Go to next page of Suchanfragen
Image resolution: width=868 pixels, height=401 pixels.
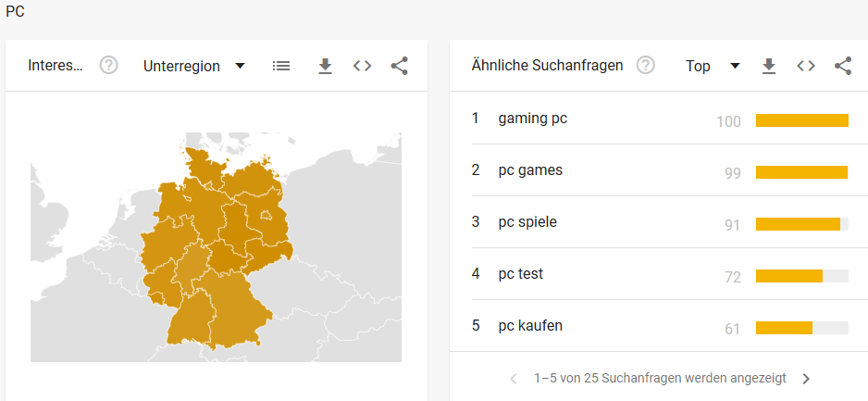806,379
